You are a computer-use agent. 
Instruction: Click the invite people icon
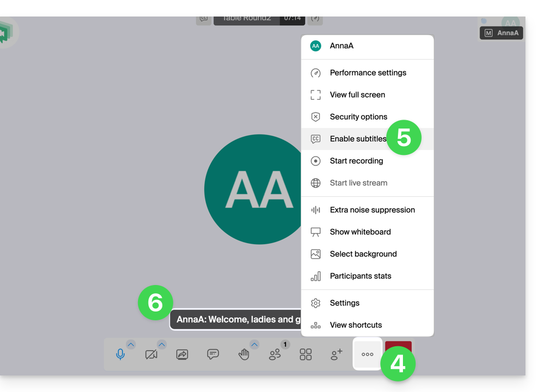[x=336, y=355]
